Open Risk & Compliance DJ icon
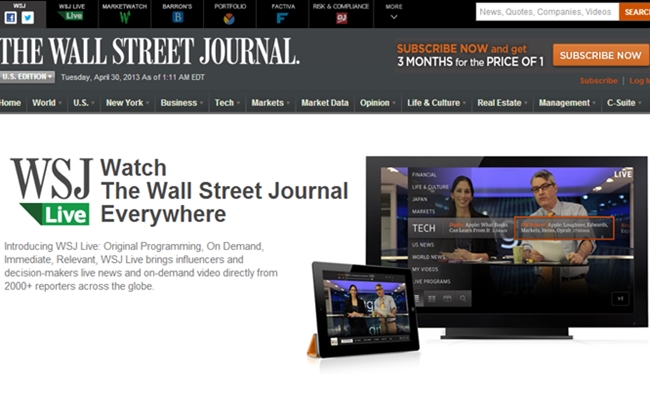 click(x=339, y=17)
